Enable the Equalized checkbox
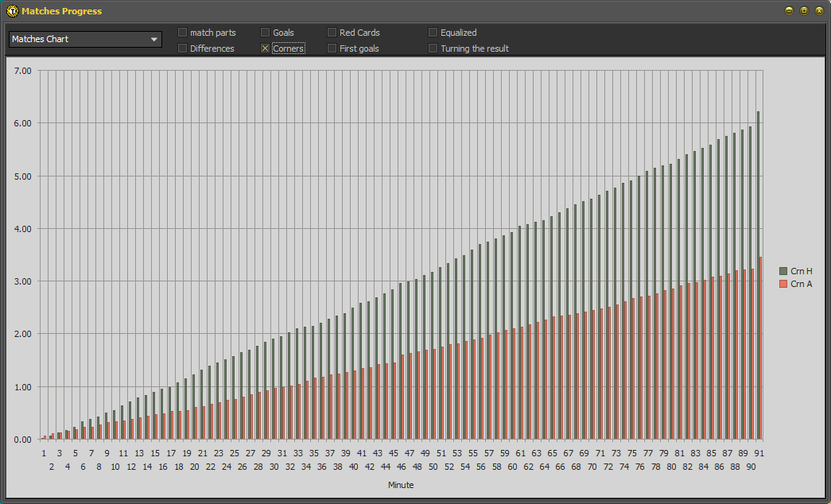This screenshot has height=504, width=831. click(433, 33)
